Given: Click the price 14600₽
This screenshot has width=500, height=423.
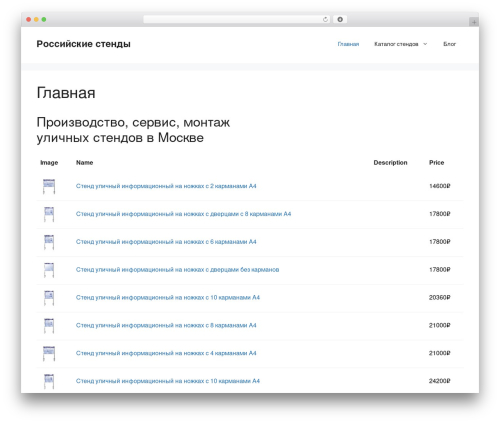Looking at the screenshot, I should (440, 186).
